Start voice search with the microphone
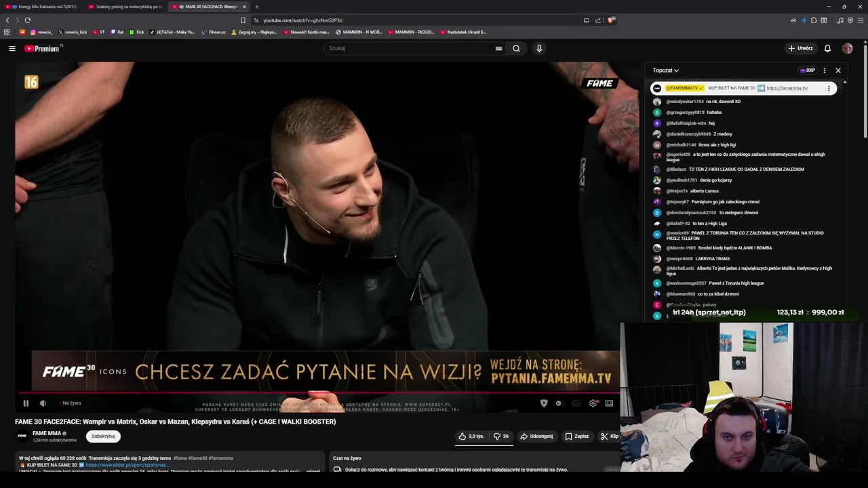 click(539, 48)
